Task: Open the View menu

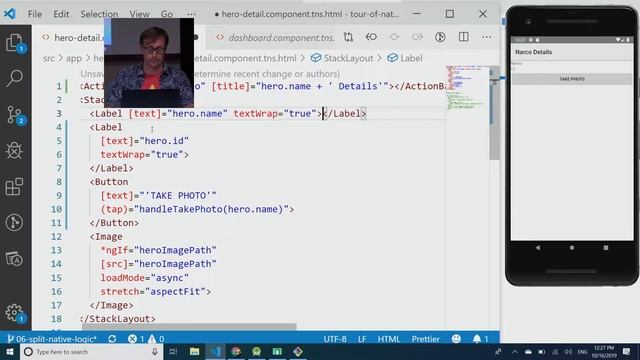Action: coord(139,14)
